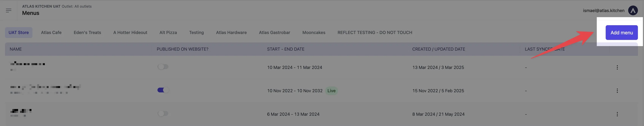The image size is (644, 126).
Task: Enable publishing on the bottom menu row
Action: (163, 113)
